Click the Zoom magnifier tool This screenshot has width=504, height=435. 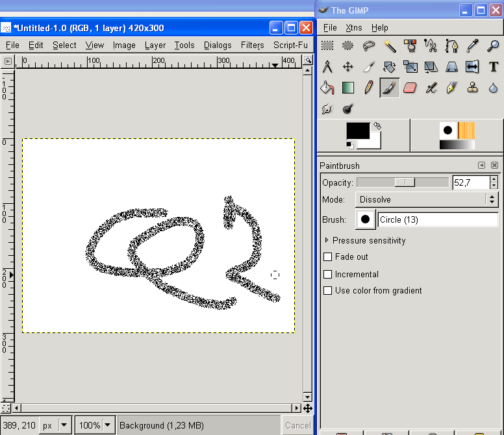tap(493, 45)
